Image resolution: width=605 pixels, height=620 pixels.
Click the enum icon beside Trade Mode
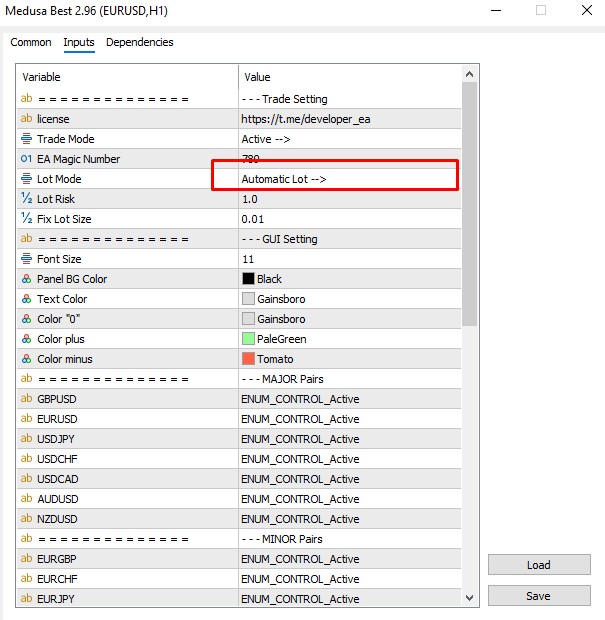click(x=26, y=139)
